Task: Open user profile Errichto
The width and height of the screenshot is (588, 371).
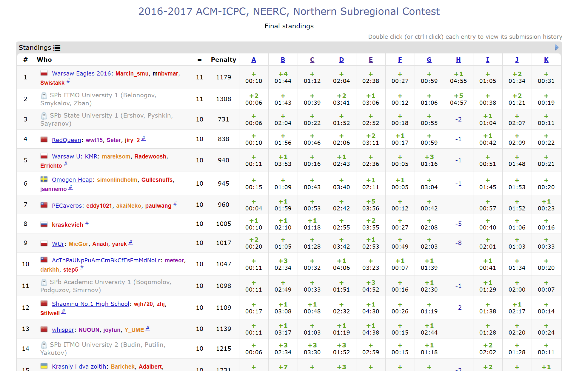Action: (x=51, y=166)
